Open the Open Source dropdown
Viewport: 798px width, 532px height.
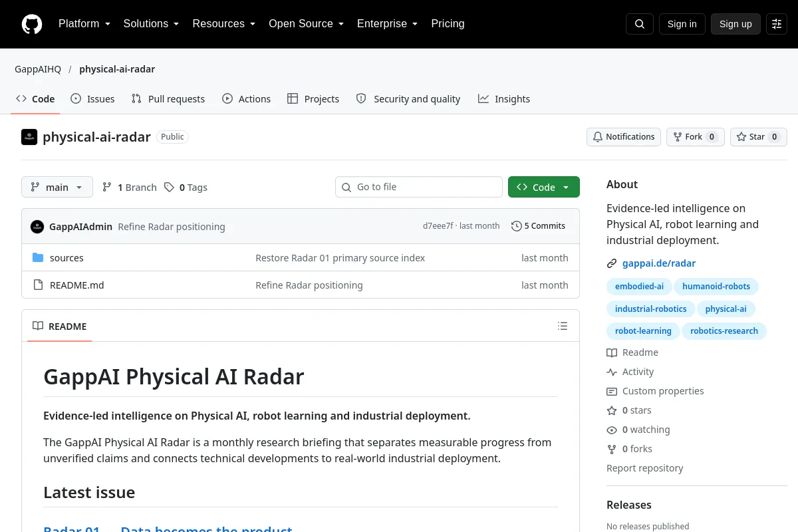tap(306, 24)
